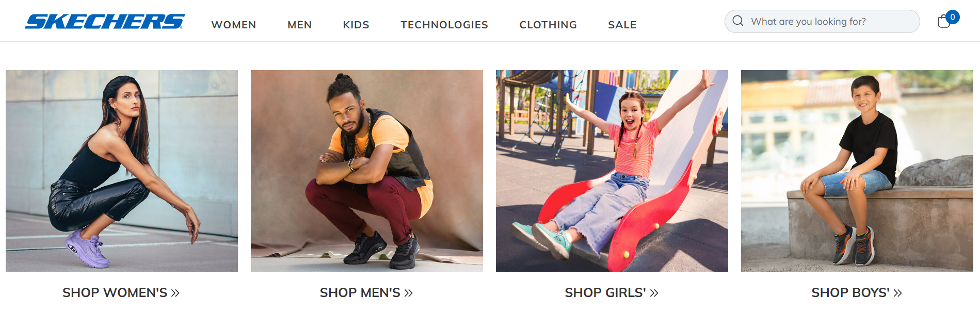Open the women's model photo

[x=122, y=171]
